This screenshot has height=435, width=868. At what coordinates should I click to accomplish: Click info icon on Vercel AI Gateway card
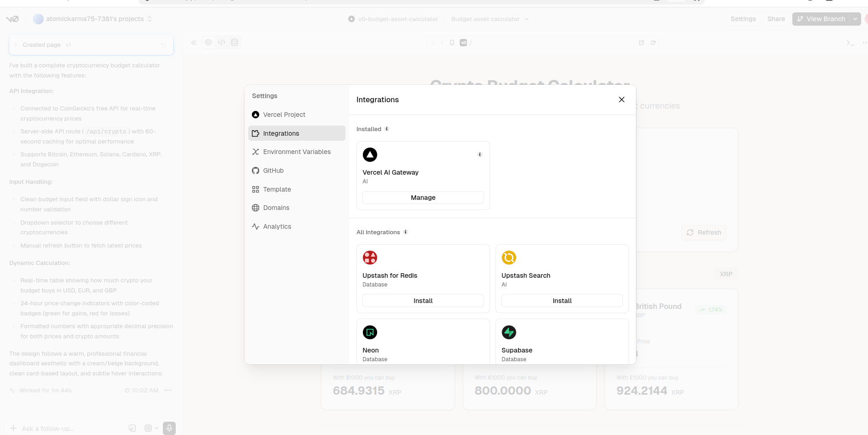(x=480, y=154)
